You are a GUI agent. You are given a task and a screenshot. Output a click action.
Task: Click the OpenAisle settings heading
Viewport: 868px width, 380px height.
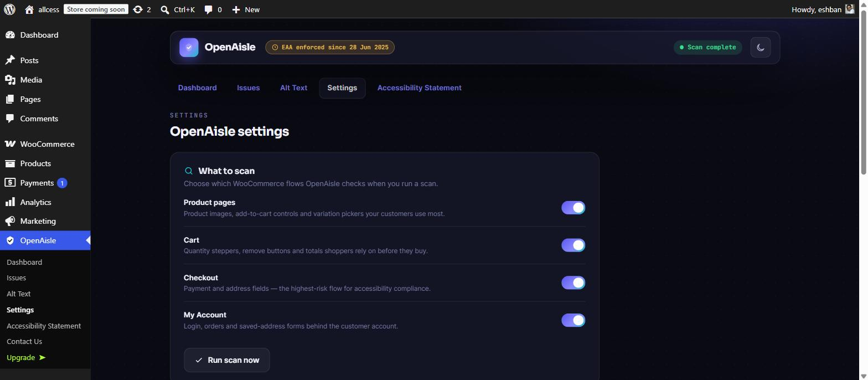click(230, 131)
